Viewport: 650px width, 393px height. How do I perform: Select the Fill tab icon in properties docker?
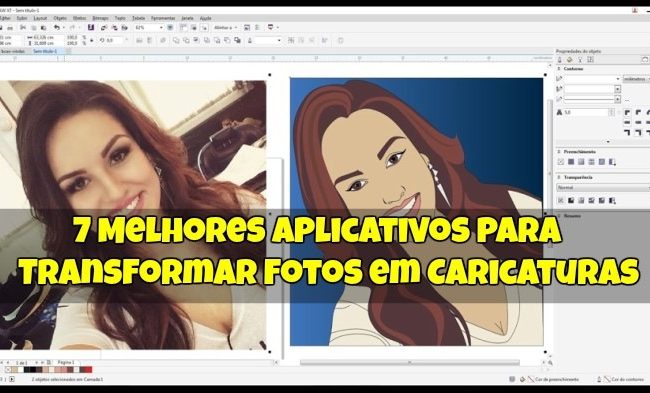click(570, 60)
